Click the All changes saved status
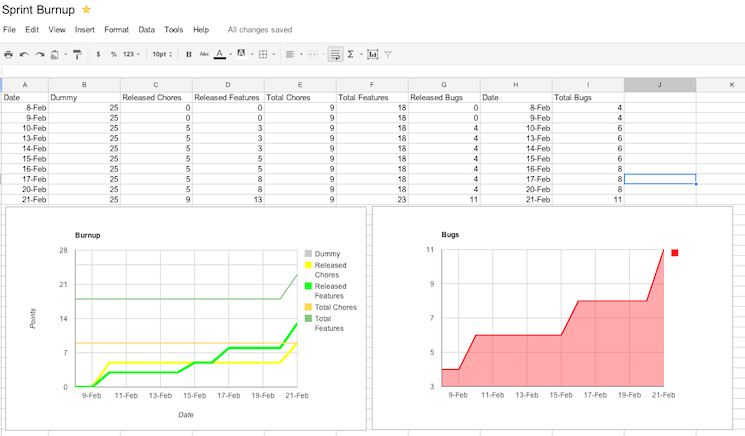The height and width of the screenshot is (436, 745). (x=259, y=29)
